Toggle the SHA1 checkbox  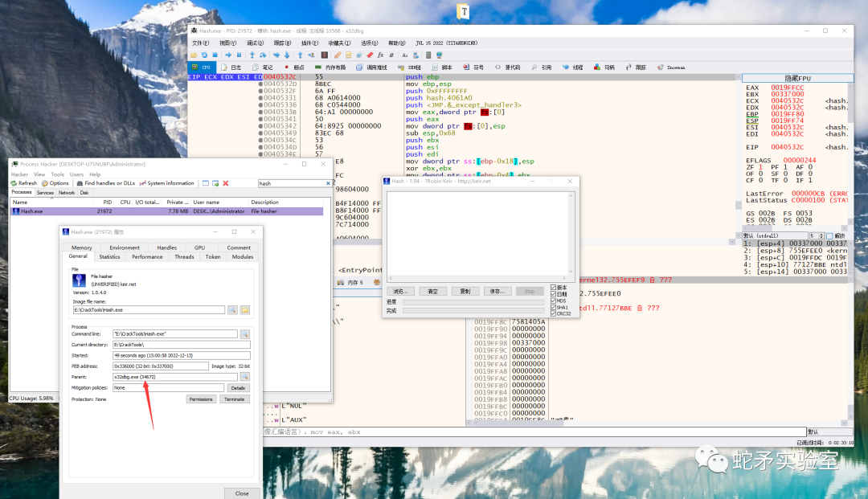click(x=553, y=307)
